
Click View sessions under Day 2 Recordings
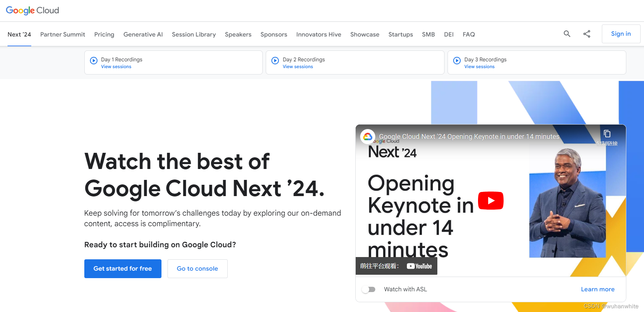click(x=298, y=67)
